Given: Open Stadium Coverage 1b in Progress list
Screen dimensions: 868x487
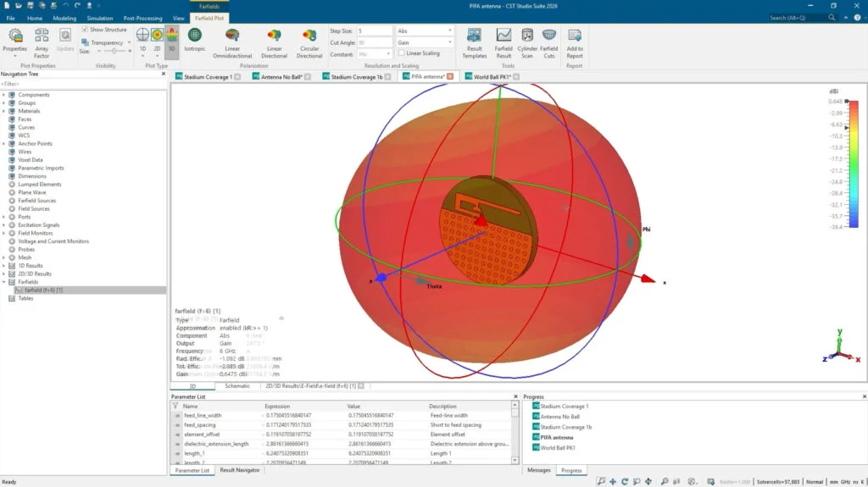Looking at the screenshot, I should click(565, 427).
